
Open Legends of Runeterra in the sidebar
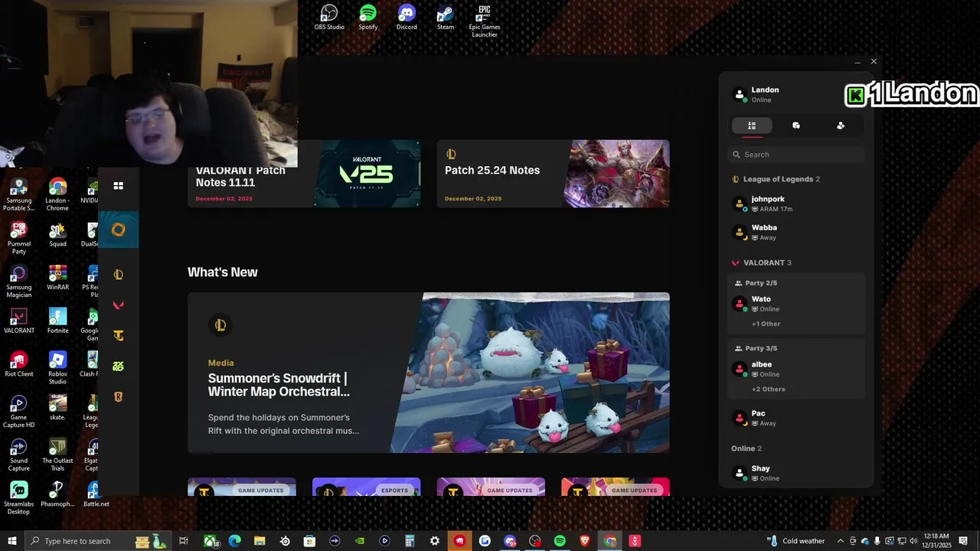coord(118,396)
